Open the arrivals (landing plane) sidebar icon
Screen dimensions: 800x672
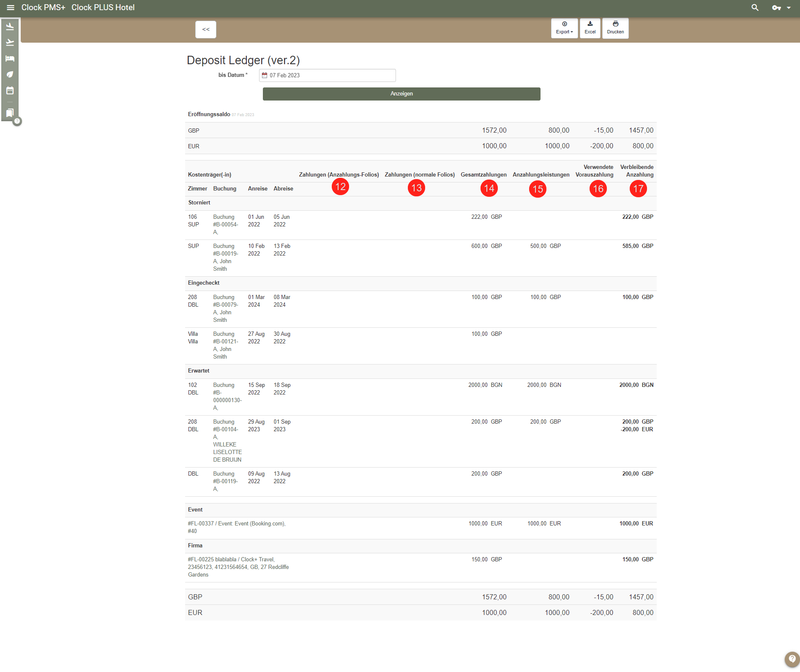(x=10, y=27)
